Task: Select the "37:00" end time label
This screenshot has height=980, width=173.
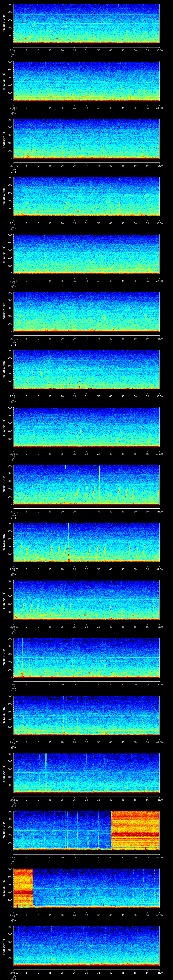Action: [159, 454]
